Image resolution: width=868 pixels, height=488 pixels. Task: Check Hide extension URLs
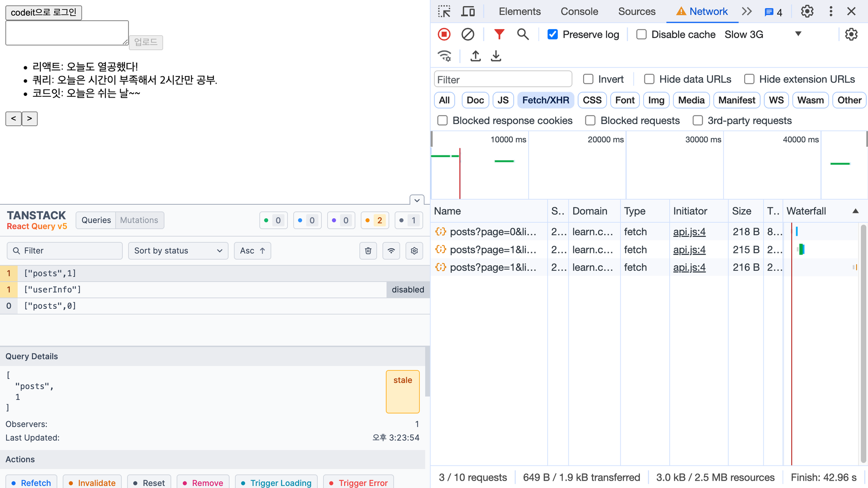pyautogui.click(x=749, y=79)
